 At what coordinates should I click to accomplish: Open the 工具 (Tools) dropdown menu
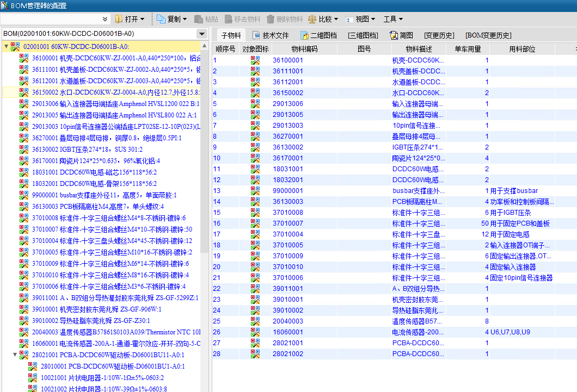[x=393, y=19]
